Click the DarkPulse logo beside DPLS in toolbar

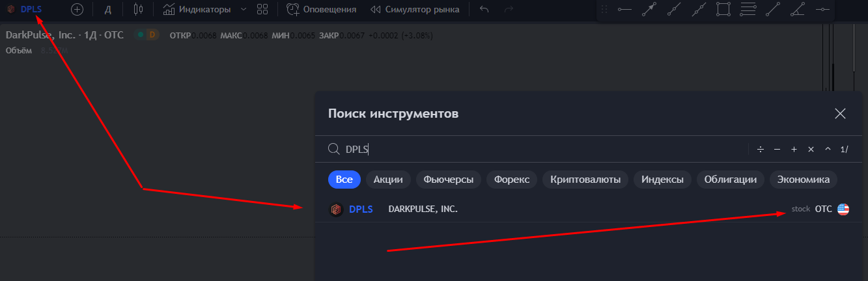pos(11,10)
